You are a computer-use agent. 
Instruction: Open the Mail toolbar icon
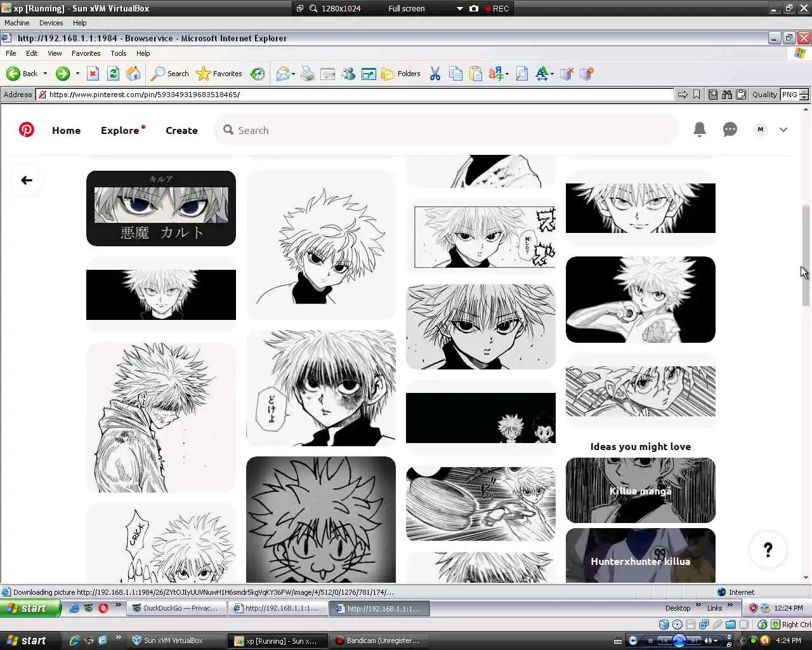282,74
